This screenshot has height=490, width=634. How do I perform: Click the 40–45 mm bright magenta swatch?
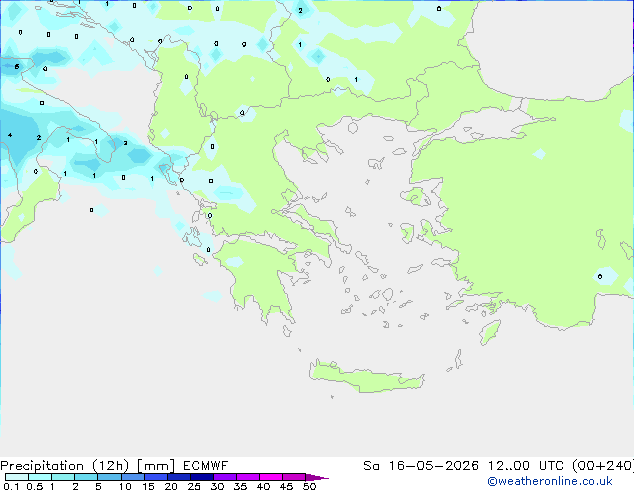(271, 477)
